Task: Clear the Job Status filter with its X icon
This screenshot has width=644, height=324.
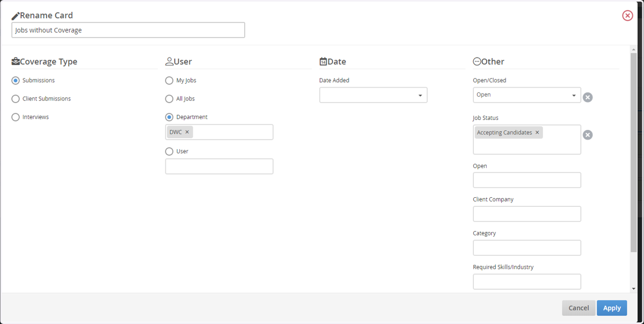Action: point(588,135)
